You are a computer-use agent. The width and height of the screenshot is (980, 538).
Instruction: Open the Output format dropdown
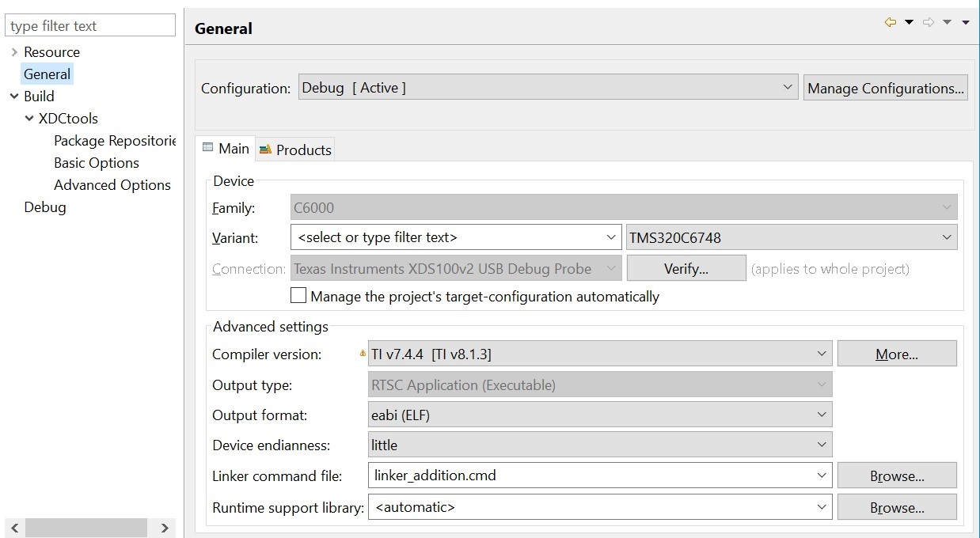(x=600, y=415)
